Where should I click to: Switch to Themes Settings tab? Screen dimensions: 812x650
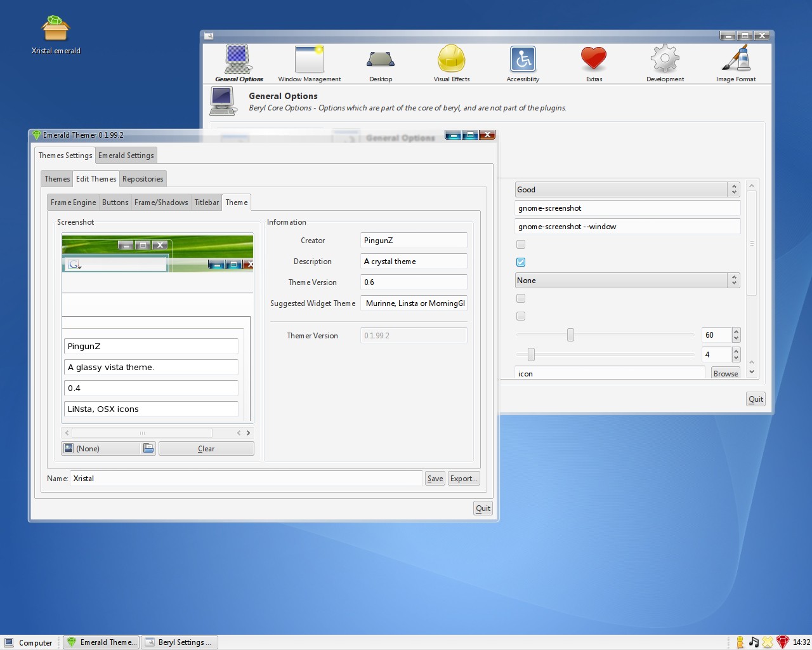[65, 155]
